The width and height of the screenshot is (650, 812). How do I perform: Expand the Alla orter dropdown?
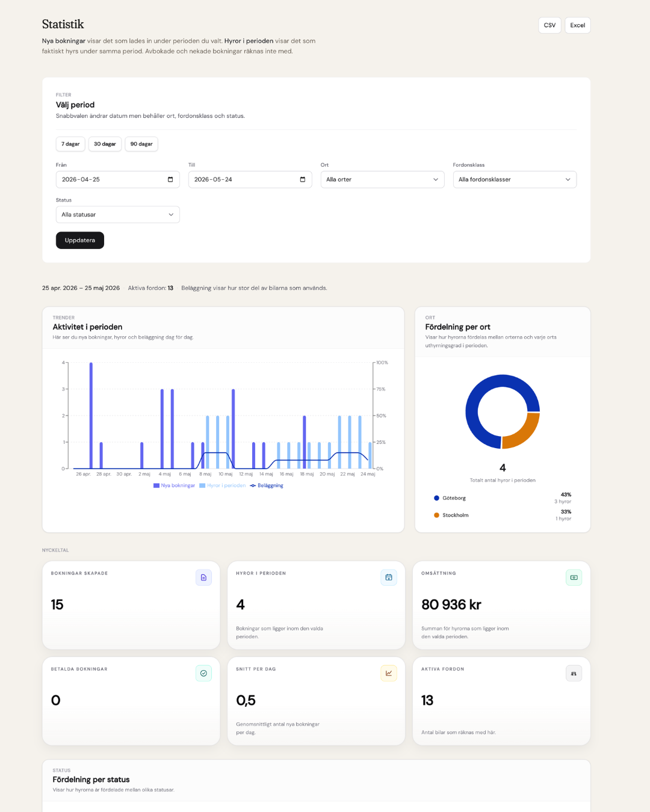point(383,179)
